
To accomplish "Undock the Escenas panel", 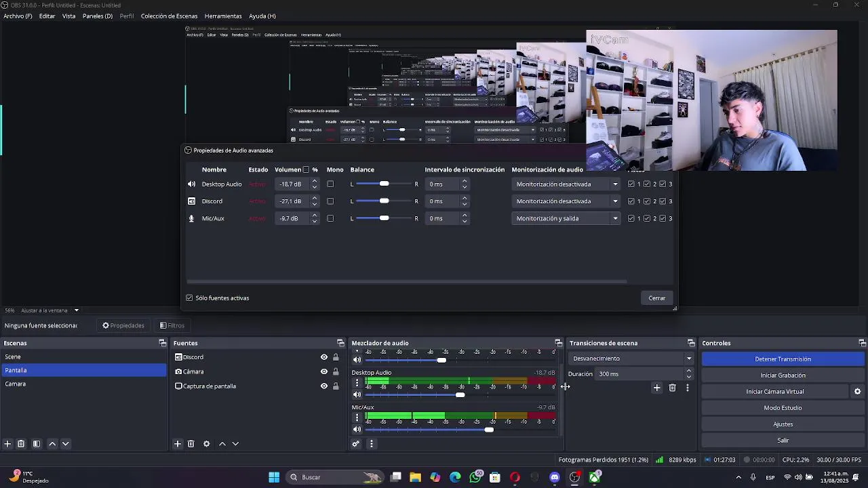I will pyautogui.click(x=163, y=343).
